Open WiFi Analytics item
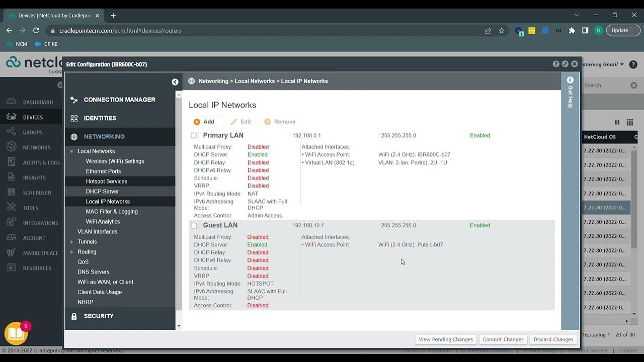Viewport: 644px width, 362px height. click(103, 222)
